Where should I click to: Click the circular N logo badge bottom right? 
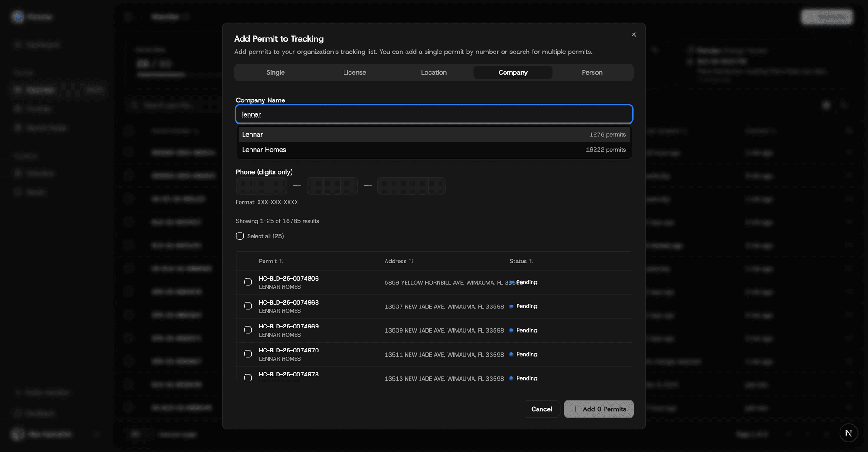pos(849,433)
